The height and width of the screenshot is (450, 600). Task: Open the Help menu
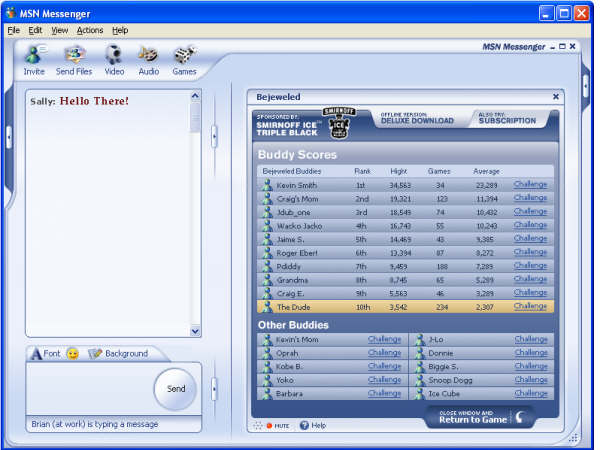[x=120, y=30]
